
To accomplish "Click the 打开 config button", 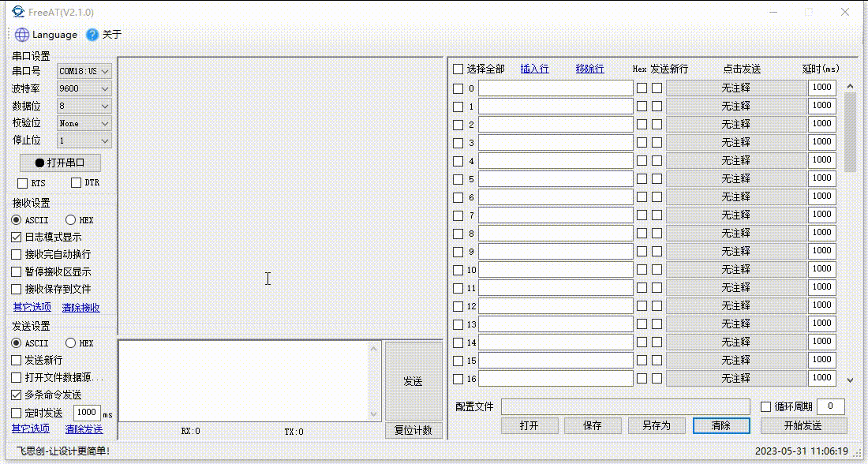I will 529,425.
